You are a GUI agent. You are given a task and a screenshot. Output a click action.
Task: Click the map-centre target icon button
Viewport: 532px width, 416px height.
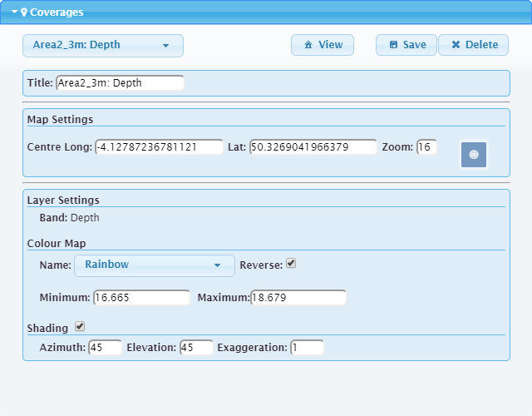[x=474, y=155]
